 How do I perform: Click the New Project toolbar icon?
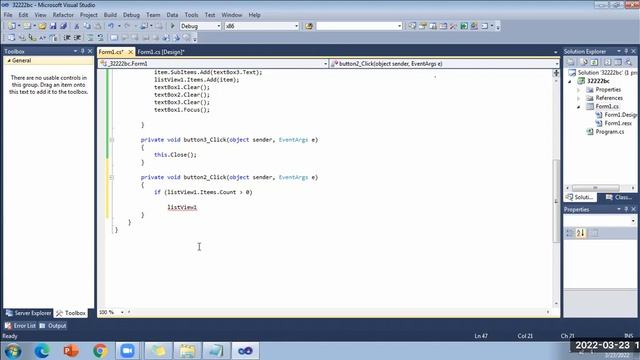tap(11, 26)
